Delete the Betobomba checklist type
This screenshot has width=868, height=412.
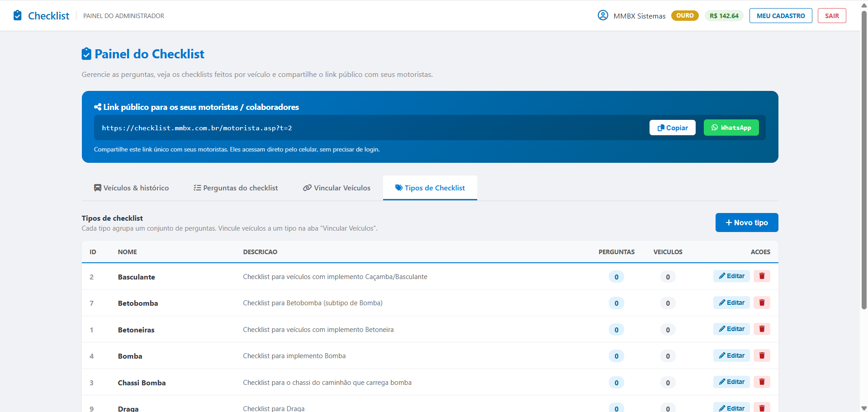(762, 303)
